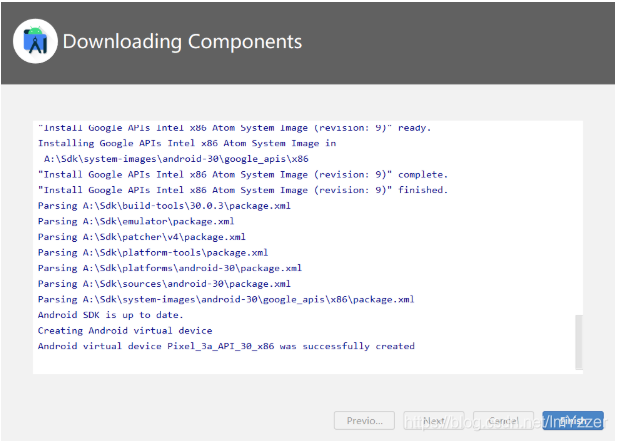This screenshot has height=441, width=618.
Task: Click the 'Pixel_3a_API_30_x86 was successfully created' line
Action: 226,346
